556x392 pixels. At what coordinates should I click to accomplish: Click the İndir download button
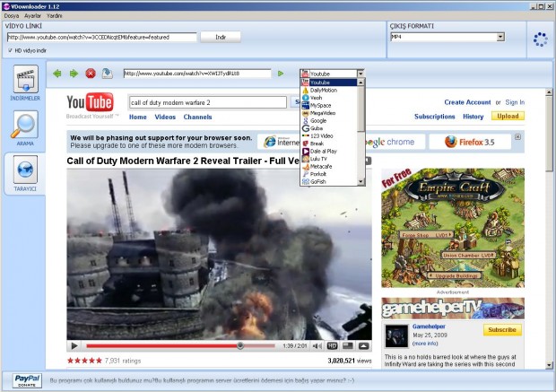221,37
